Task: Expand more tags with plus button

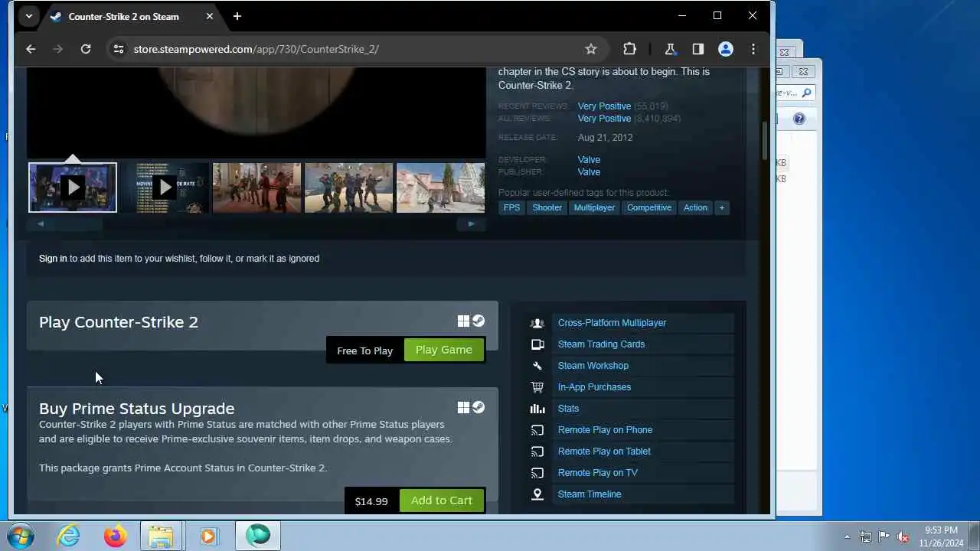Action: pos(721,207)
